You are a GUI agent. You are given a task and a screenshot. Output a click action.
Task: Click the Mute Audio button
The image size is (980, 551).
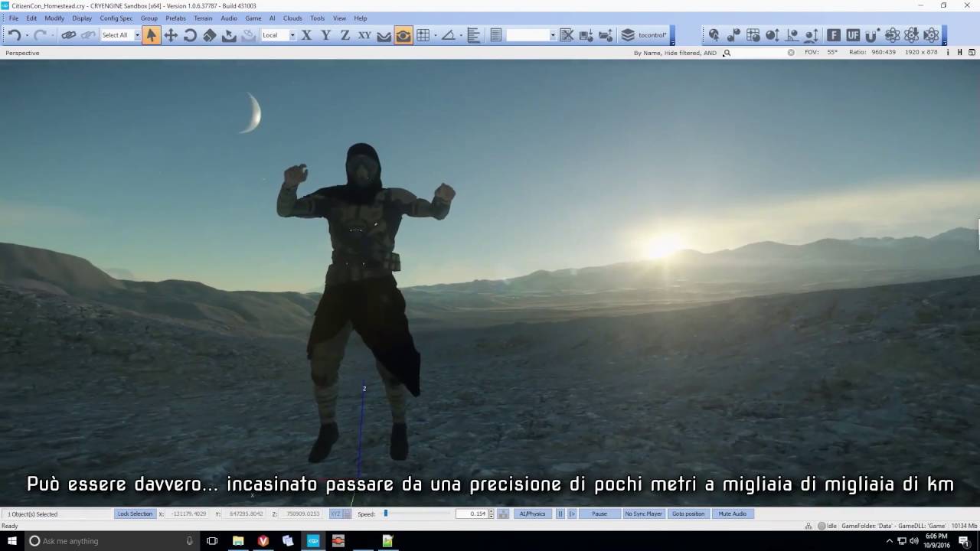point(732,514)
